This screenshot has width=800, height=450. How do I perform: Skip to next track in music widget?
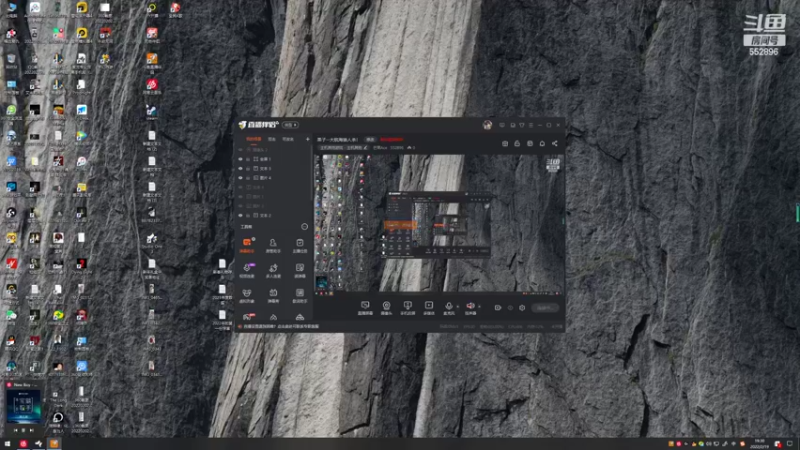(x=32, y=431)
